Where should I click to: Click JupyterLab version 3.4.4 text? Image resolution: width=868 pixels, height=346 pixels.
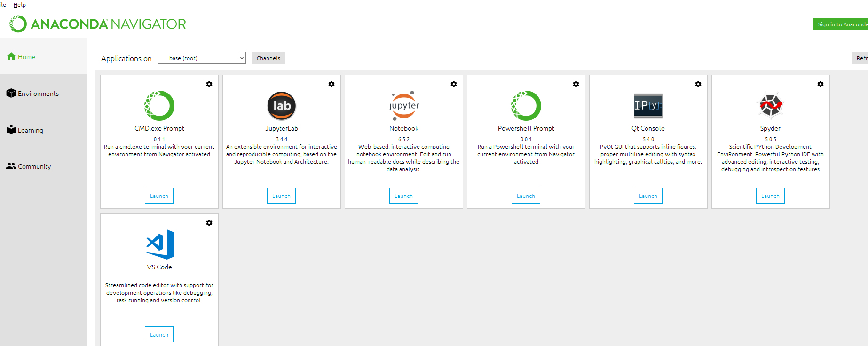point(282,139)
